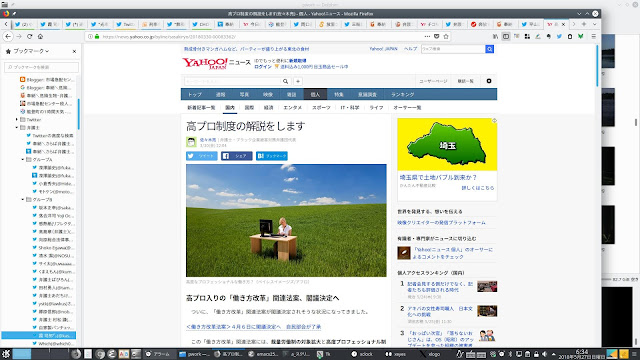Share the article via the Tweet button
The height and width of the screenshot is (360, 640).
click(202, 156)
